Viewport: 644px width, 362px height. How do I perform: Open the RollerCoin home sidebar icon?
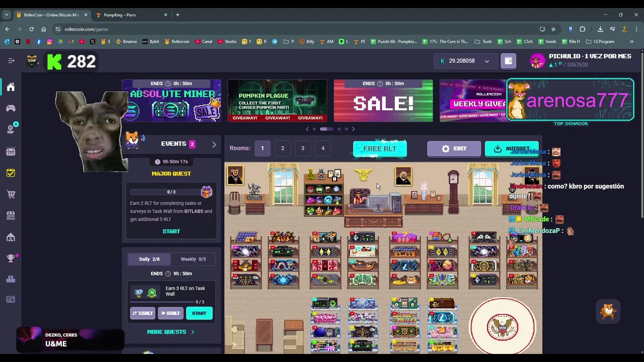(x=11, y=87)
